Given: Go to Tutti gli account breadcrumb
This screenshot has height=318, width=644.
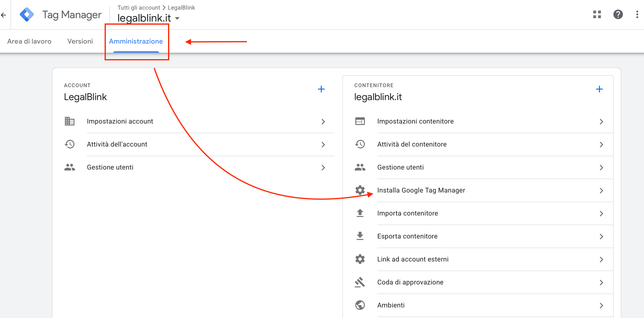Looking at the screenshot, I should click(x=139, y=7).
